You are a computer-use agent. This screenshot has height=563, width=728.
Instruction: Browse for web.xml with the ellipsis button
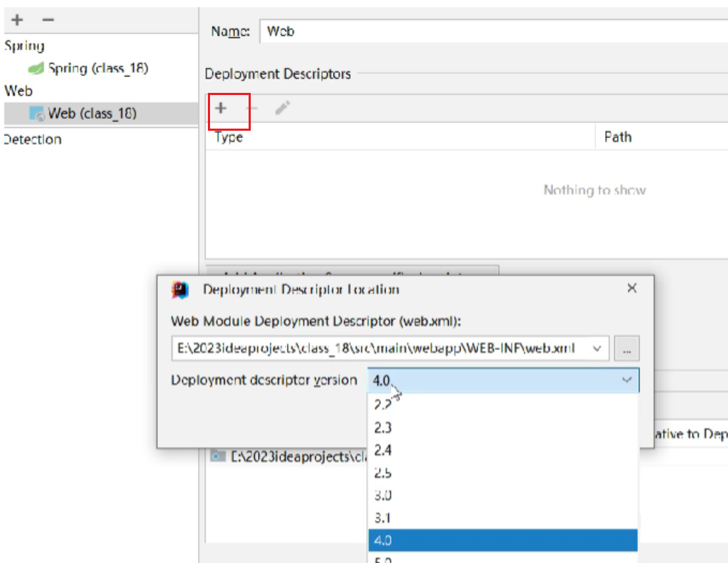coord(627,349)
